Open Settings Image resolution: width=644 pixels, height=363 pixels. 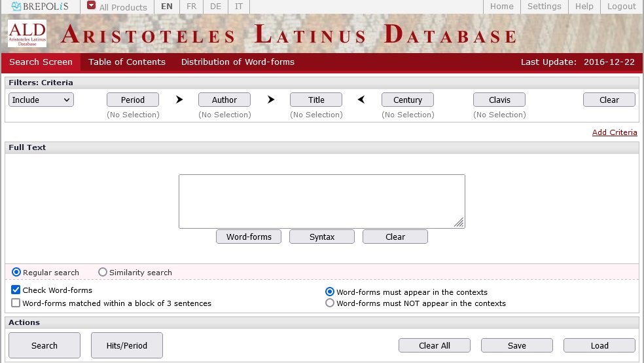(545, 7)
